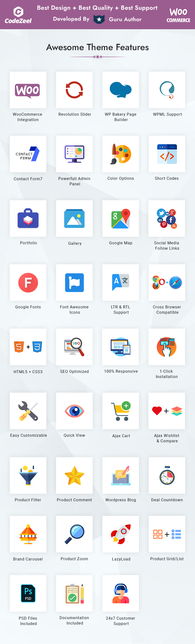This screenshot has height=644, width=195.
Task: Click the Product Filter funnel icon
Action: (28, 475)
